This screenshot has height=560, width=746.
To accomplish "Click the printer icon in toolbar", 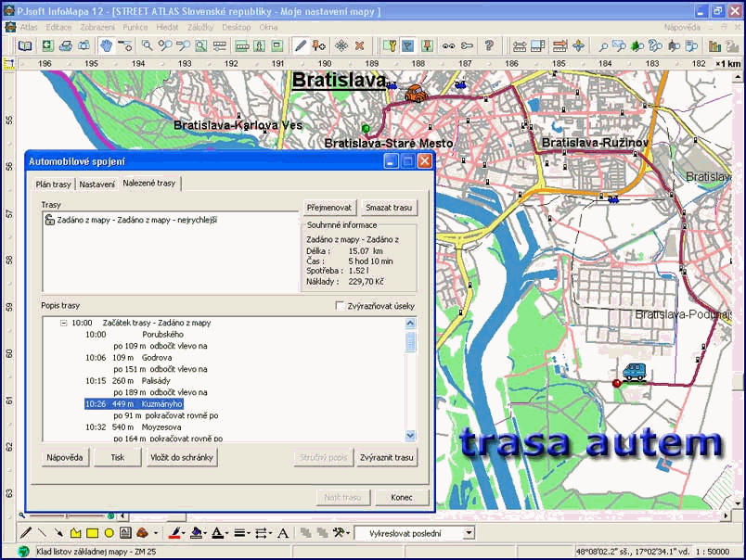I will (66, 45).
